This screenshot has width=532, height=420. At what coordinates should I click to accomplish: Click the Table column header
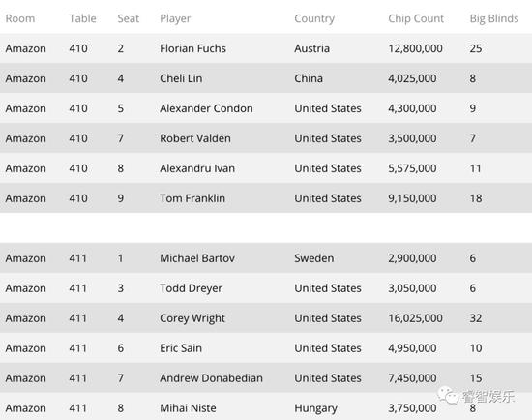pyautogui.click(x=82, y=18)
